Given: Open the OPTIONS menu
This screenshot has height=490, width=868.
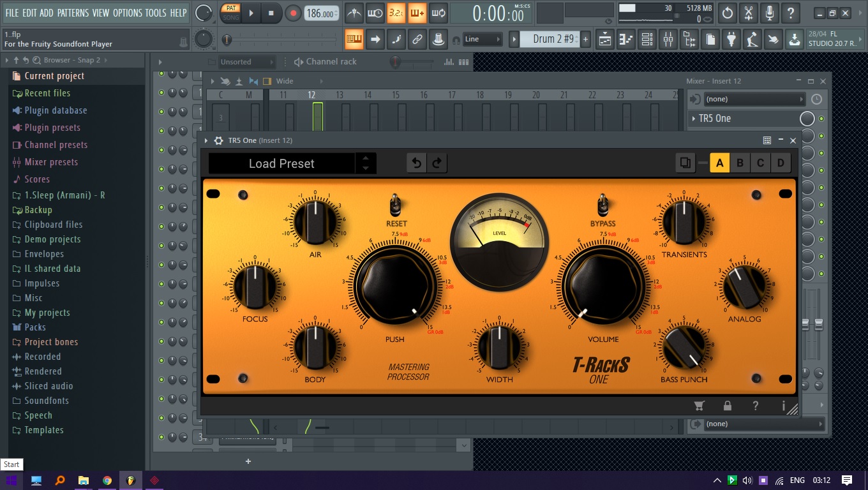Looking at the screenshot, I should tap(128, 13).
